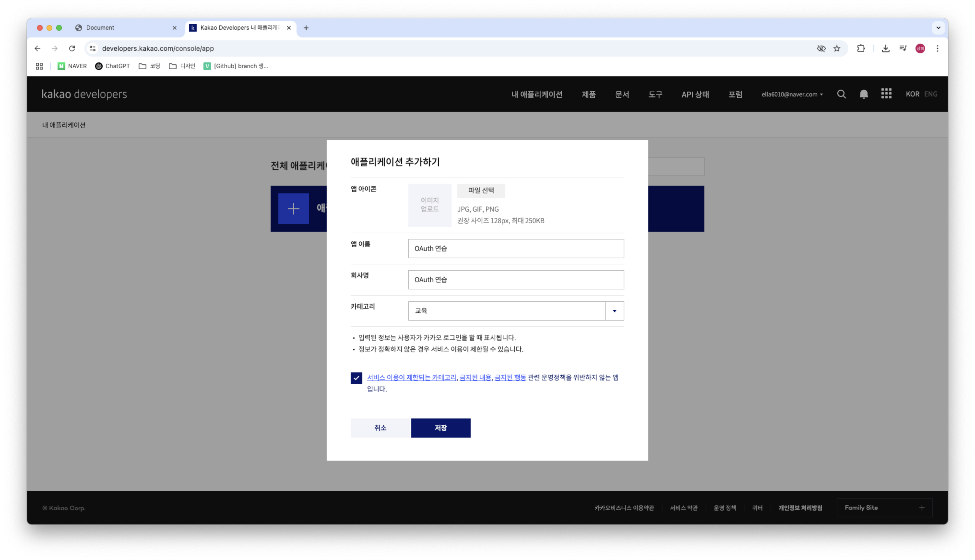Bookmark this page with the star
Image resolution: width=975 pixels, height=560 pixels.
pyautogui.click(x=837, y=48)
